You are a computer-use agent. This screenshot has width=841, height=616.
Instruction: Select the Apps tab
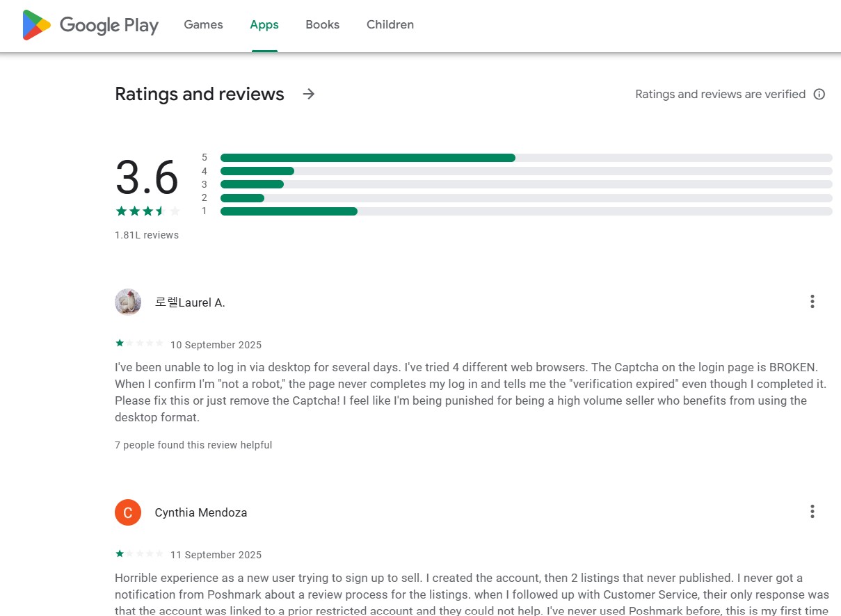click(264, 25)
